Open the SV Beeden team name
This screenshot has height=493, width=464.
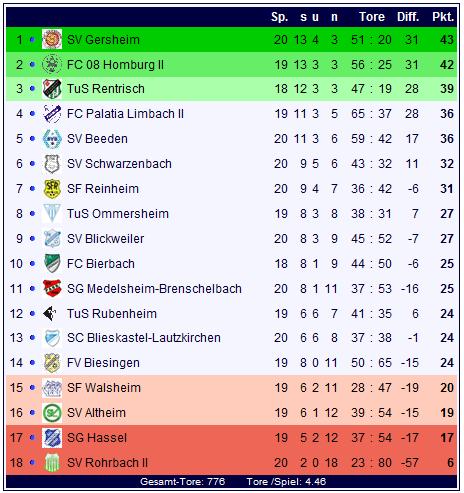coord(97,139)
